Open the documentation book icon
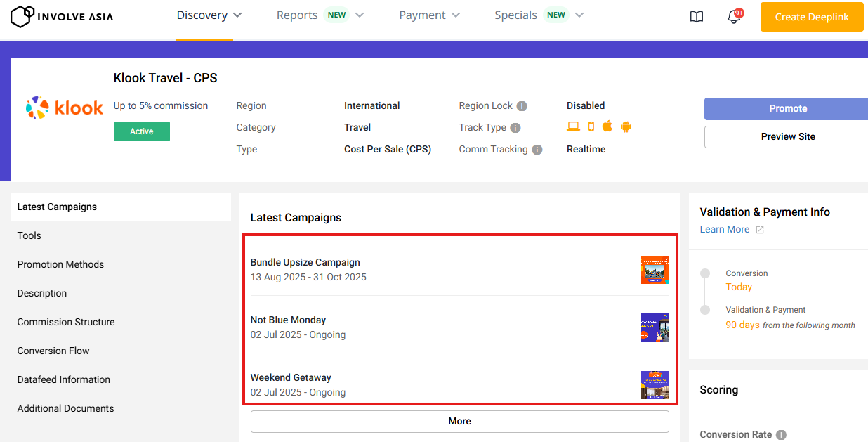This screenshot has width=868, height=442. coord(697,17)
